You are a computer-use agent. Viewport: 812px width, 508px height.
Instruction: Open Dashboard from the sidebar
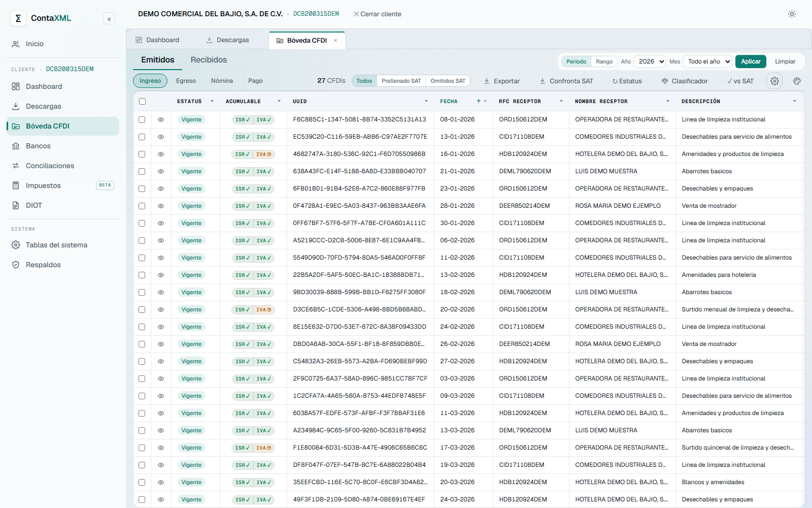click(63, 87)
